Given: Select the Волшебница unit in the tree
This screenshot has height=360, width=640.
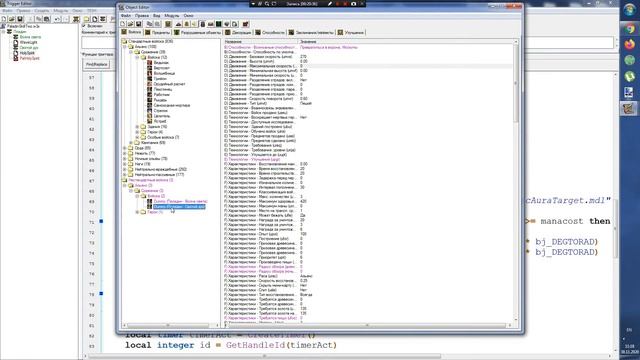Looking at the screenshot, I should coord(164,73).
